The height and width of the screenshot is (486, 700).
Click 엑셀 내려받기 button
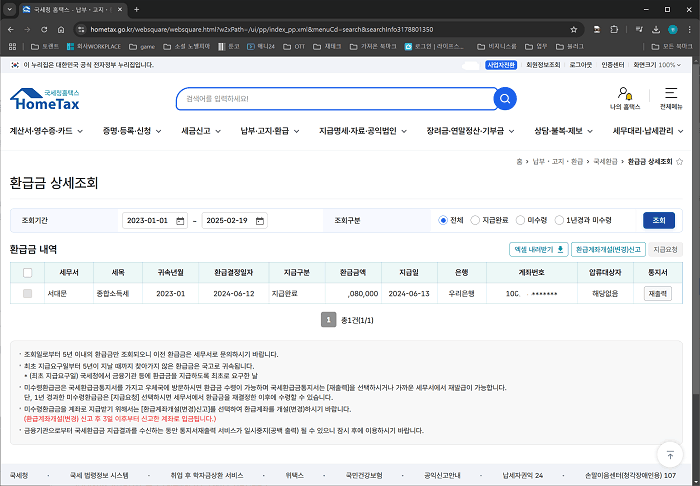(538, 249)
